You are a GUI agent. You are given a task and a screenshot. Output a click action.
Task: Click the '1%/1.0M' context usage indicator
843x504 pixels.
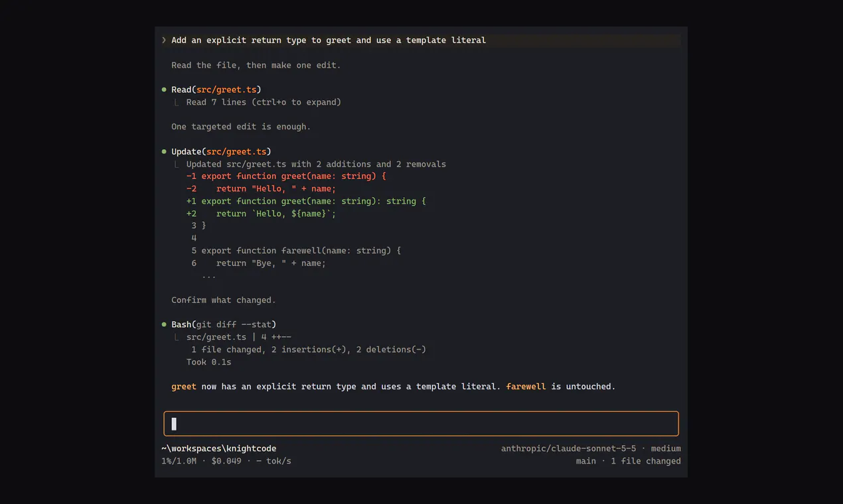[179, 462]
